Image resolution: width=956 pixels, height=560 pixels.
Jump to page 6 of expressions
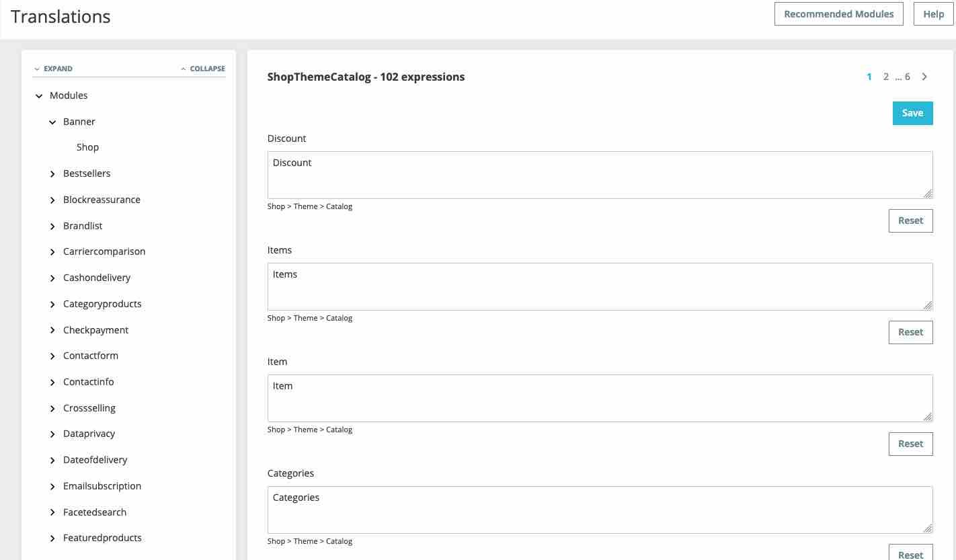click(907, 77)
